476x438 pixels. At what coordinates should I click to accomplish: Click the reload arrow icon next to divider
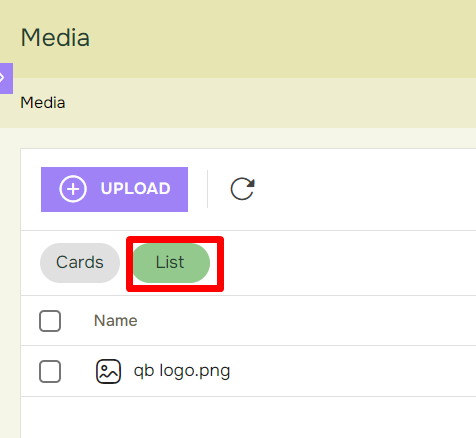243,189
